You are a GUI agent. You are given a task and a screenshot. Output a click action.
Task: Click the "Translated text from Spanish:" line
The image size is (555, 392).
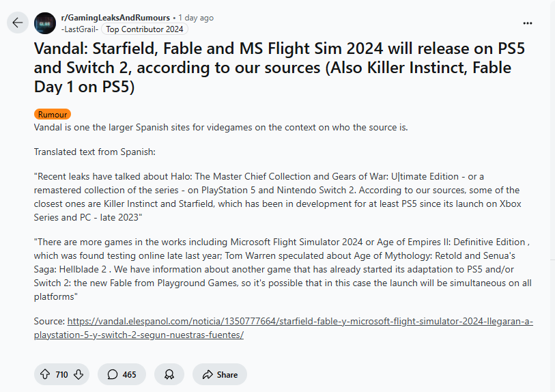point(95,152)
